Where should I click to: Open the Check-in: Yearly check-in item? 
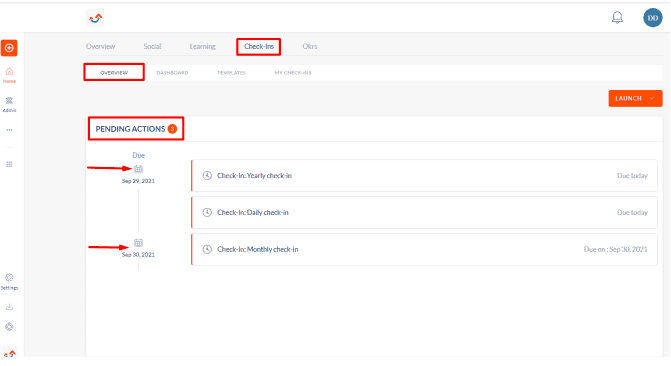(424, 176)
